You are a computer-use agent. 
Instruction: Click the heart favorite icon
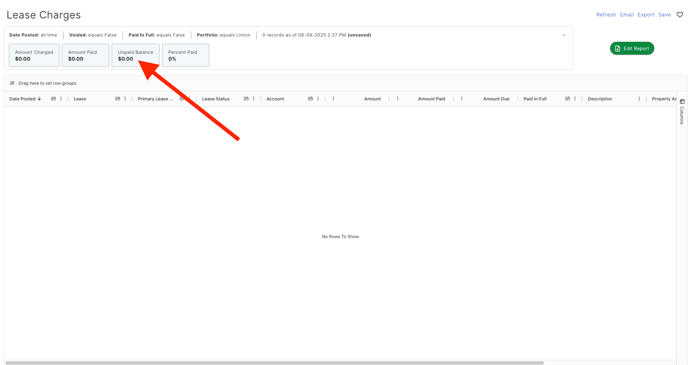coord(680,15)
